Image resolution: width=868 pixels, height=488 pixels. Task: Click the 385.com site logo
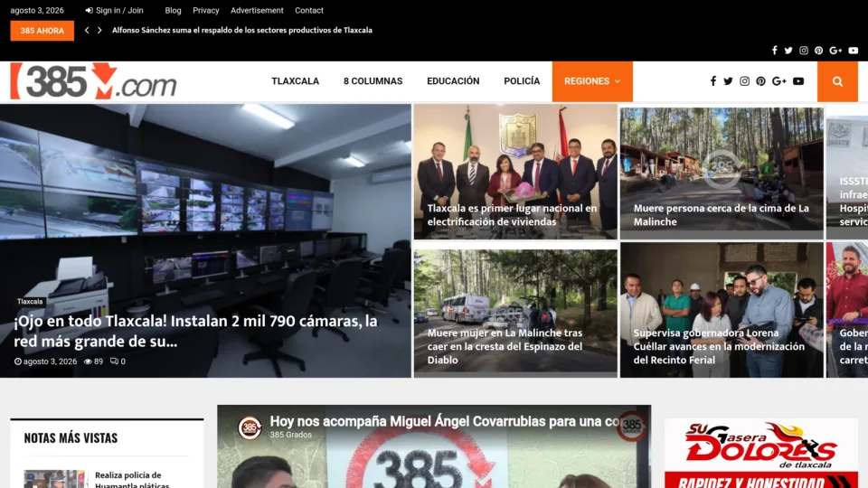(x=93, y=81)
